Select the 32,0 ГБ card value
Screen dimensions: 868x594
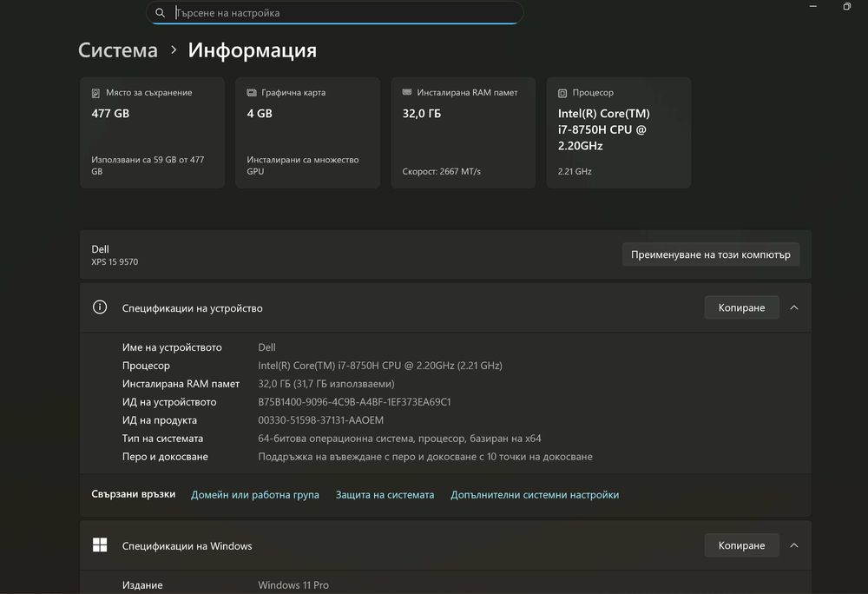coord(422,114)
